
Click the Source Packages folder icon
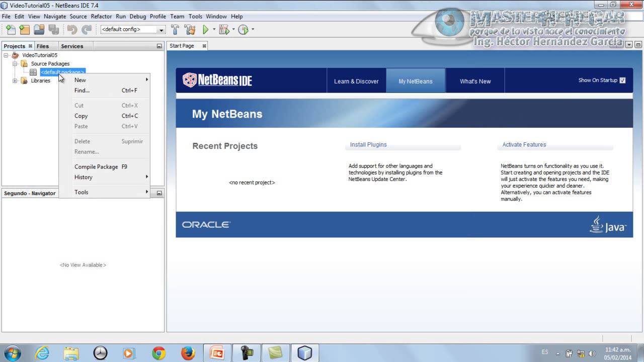pos(24,64)
